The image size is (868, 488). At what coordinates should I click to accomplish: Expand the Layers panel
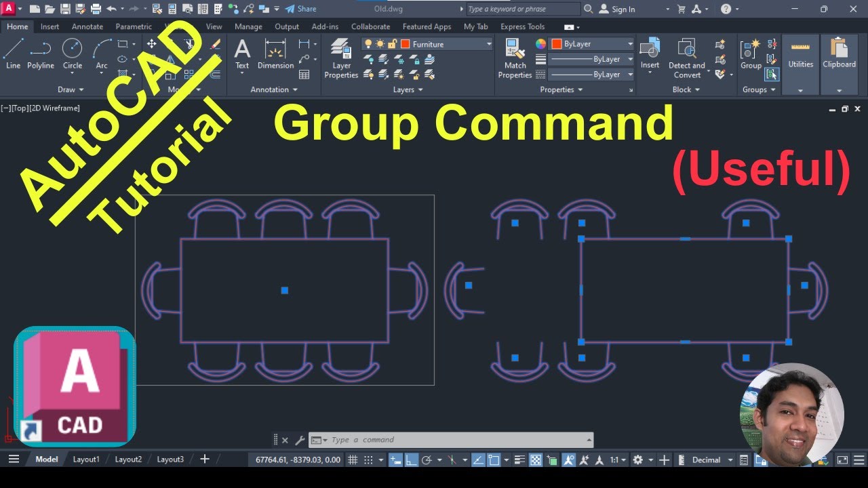pos(408,89)
